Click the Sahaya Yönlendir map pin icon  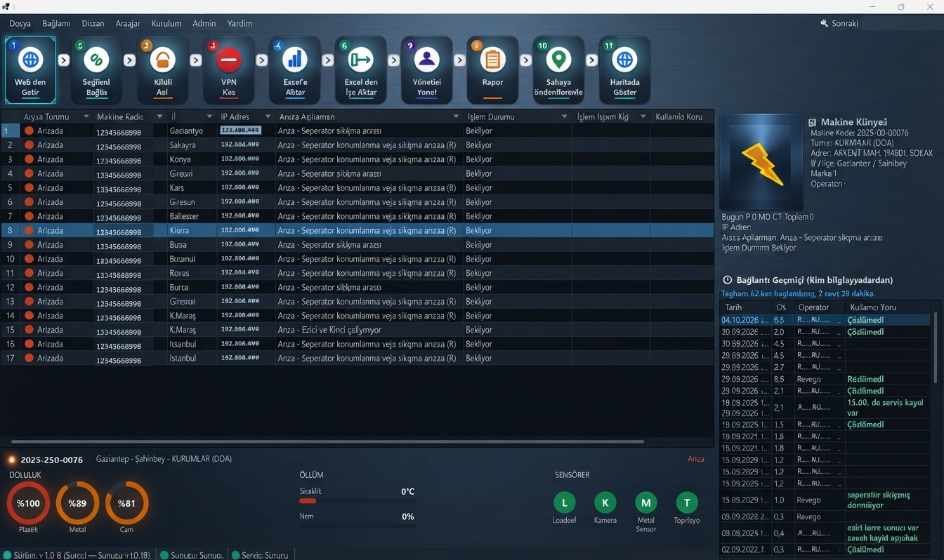tap(558, 60)
